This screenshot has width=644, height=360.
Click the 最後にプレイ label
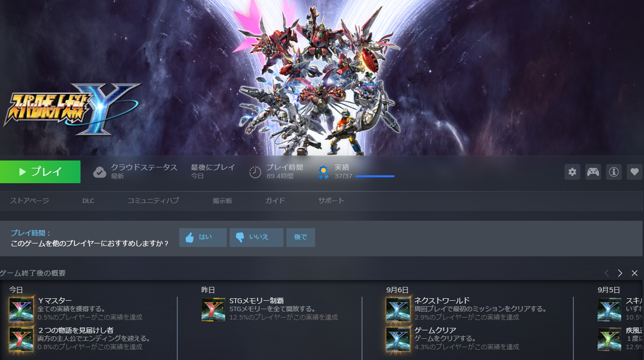click(213, 167)
